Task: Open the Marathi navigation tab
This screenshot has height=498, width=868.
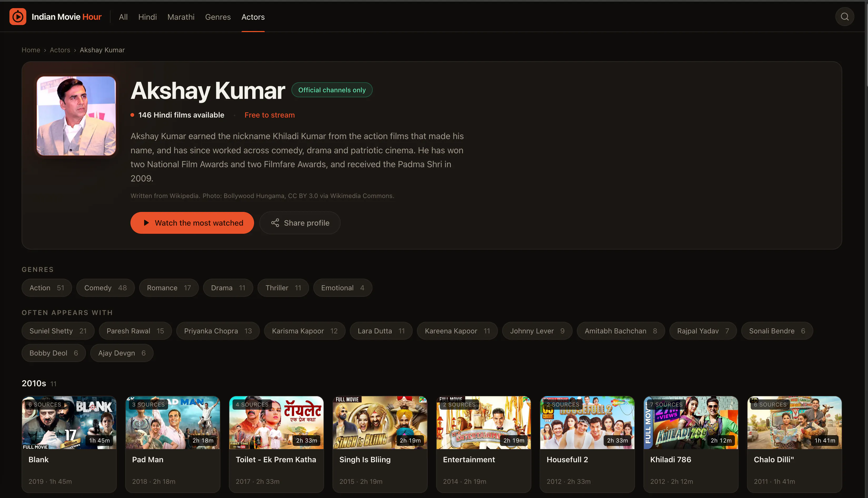Action: pyautogui.click(x=181, y=17)
